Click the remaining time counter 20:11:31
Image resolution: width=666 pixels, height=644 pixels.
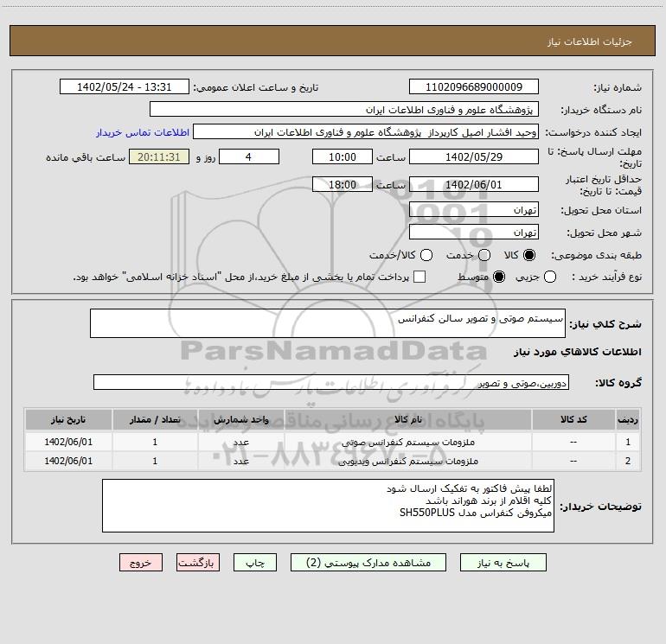[159, 156]
